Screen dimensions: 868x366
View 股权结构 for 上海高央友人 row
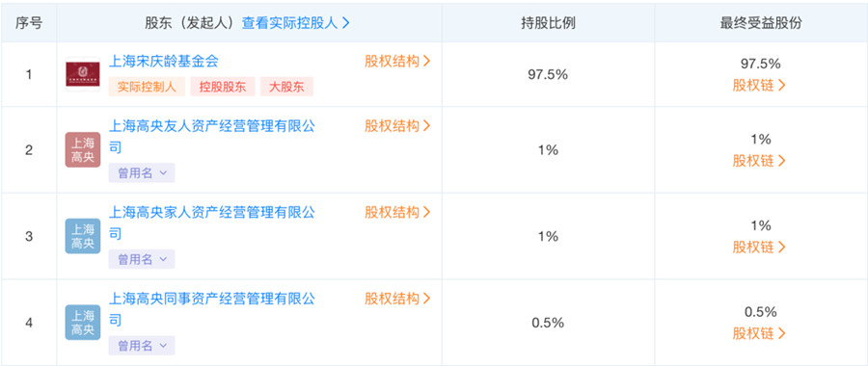coord(397,126)
